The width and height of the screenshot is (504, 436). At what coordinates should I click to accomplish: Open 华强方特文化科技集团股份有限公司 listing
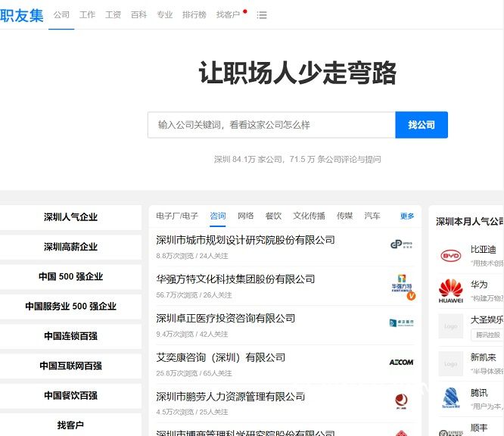pyautogui.click(x=235, y=279)
